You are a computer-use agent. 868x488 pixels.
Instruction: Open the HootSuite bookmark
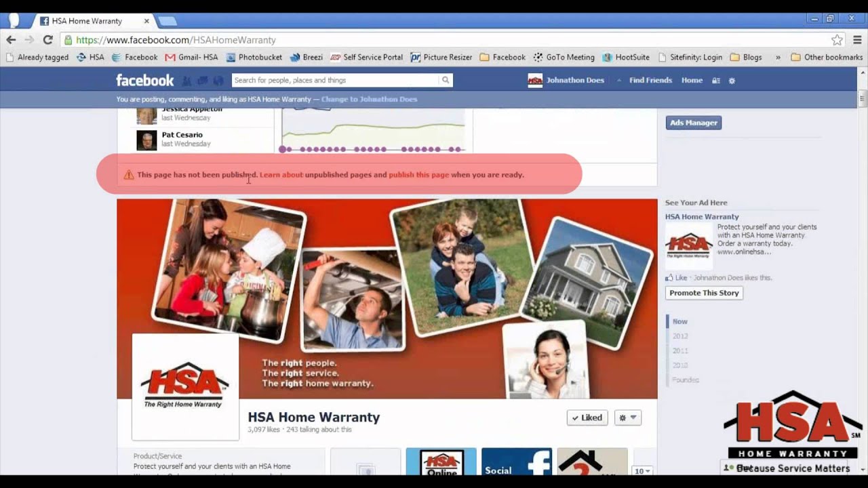point(627,58)
